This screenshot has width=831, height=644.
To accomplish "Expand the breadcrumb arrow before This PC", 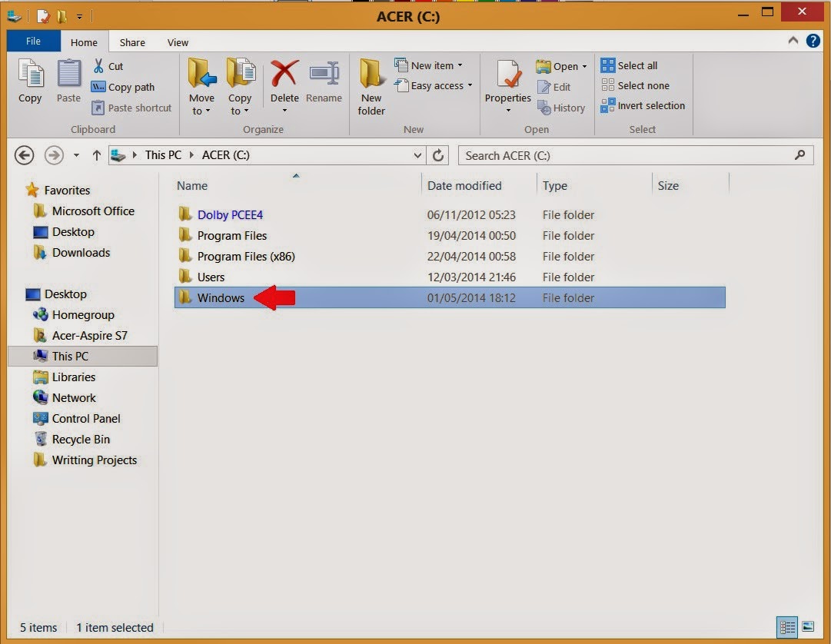I will (135, 154).
